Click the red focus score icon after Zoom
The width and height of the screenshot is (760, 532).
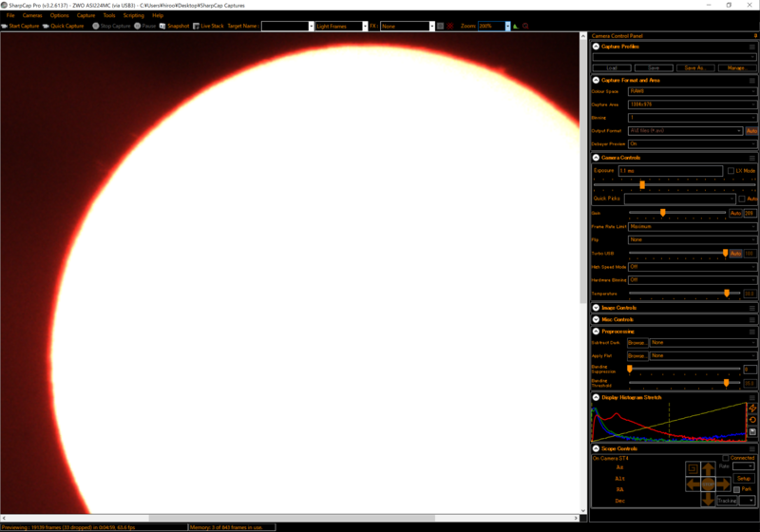(x=525, y=27)
